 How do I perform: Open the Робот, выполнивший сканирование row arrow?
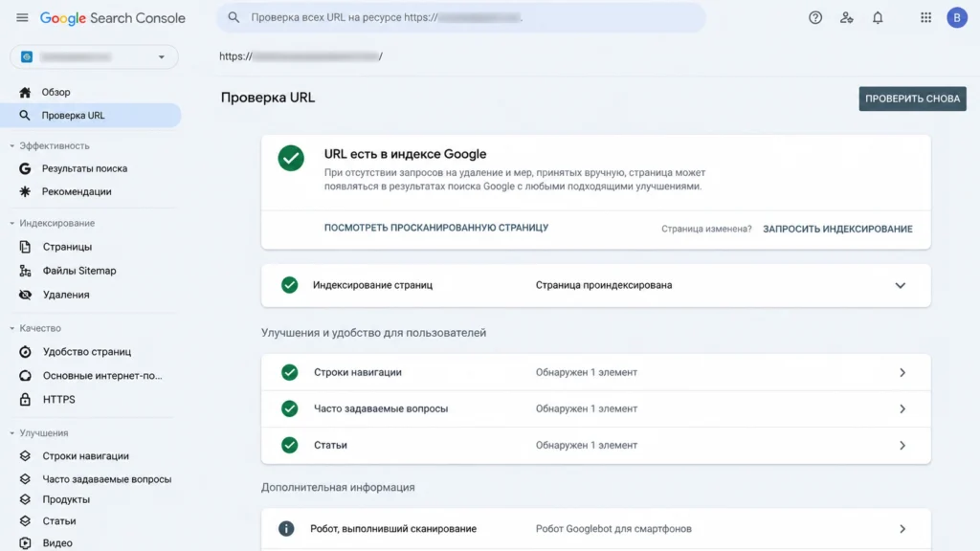pyautogui.click(x=902, y=529)
